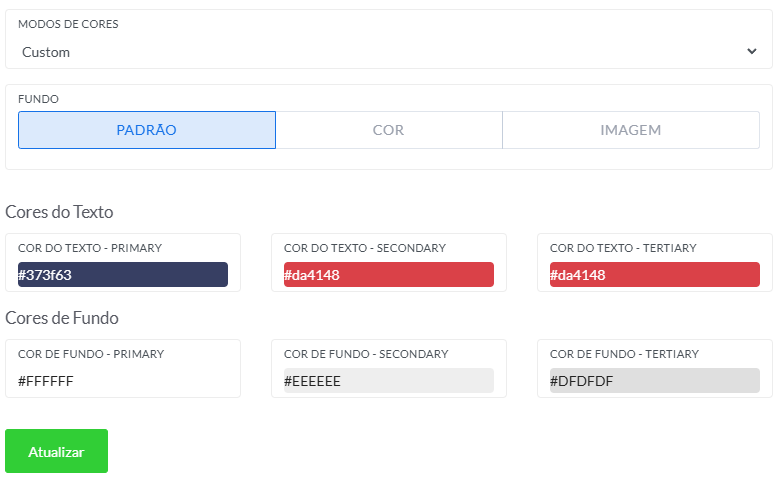Edit the tertiary text color swatch
The width and height of the screenshot is (777, 479).
(654, 275)
